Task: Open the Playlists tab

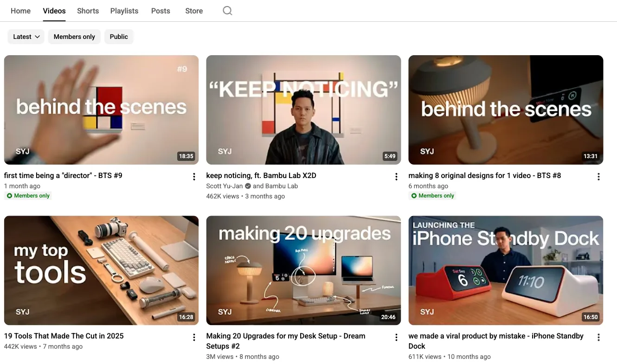Action: [124, 11]
